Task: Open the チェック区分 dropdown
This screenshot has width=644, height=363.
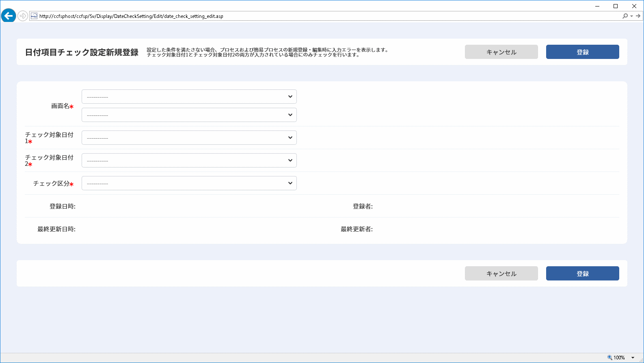Action: tap(189, 183)
